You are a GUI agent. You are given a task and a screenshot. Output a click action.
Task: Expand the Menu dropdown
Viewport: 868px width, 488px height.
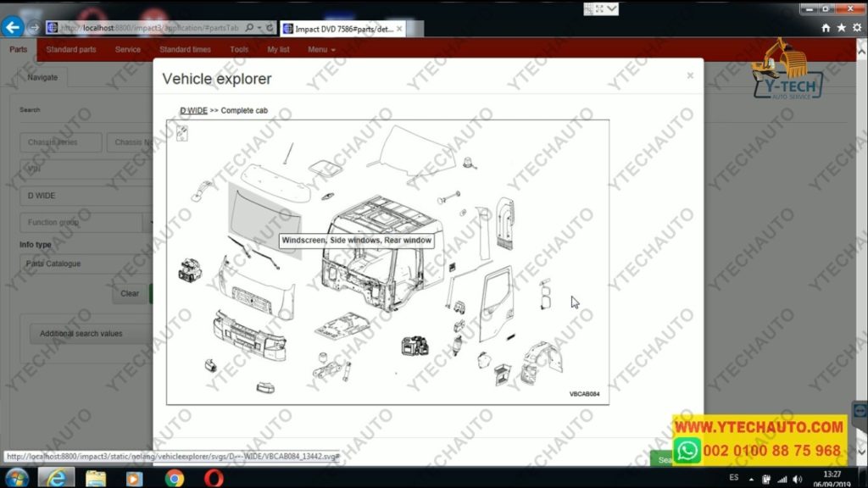click(321, 49)
